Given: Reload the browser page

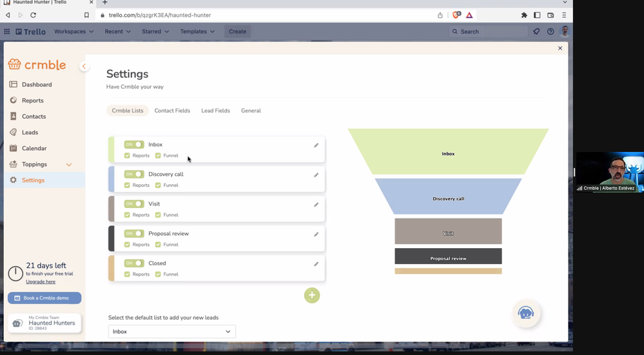Looking at the screenshot, I should pyautogui.click(x=34, y=15).
